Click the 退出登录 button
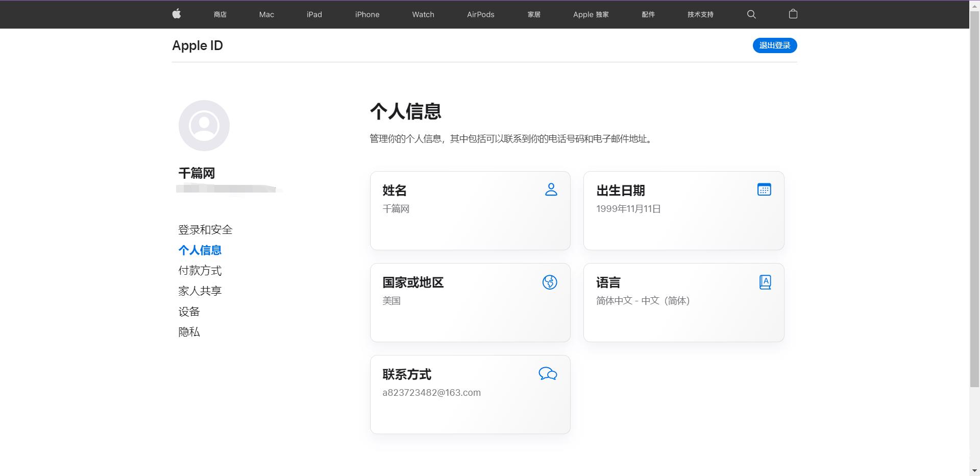Image resolution: width=980 pixels, height=476 pixels. click(774, 45)
